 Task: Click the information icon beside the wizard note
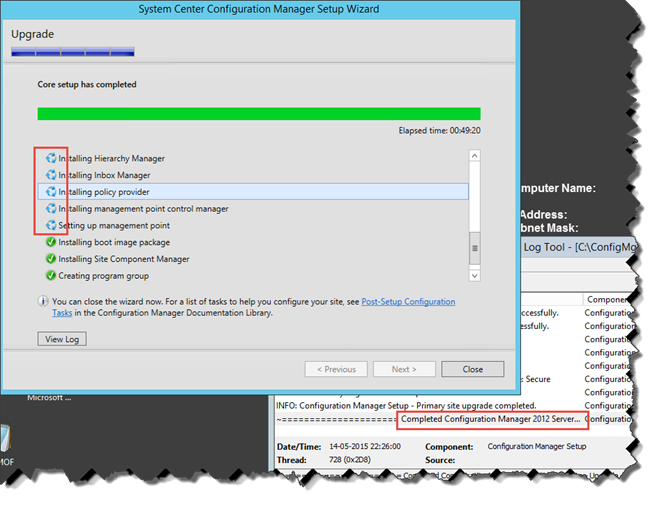43,302
